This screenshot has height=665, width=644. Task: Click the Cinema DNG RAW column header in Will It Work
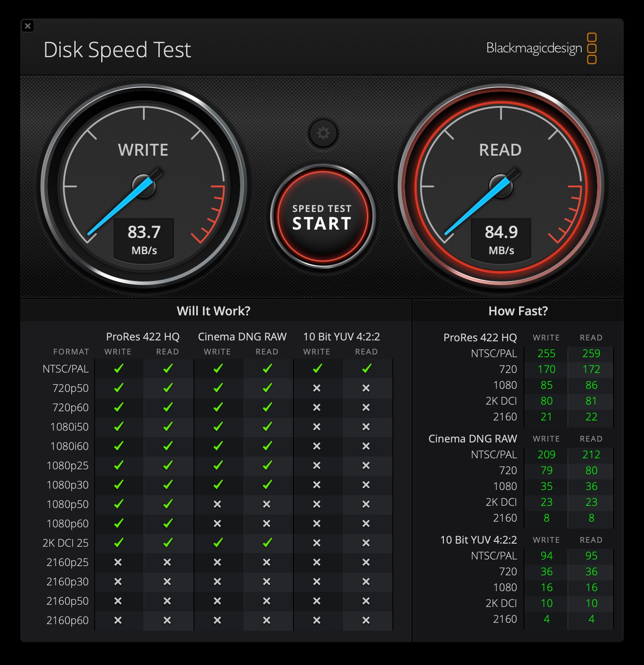click(x=242, y=337)
